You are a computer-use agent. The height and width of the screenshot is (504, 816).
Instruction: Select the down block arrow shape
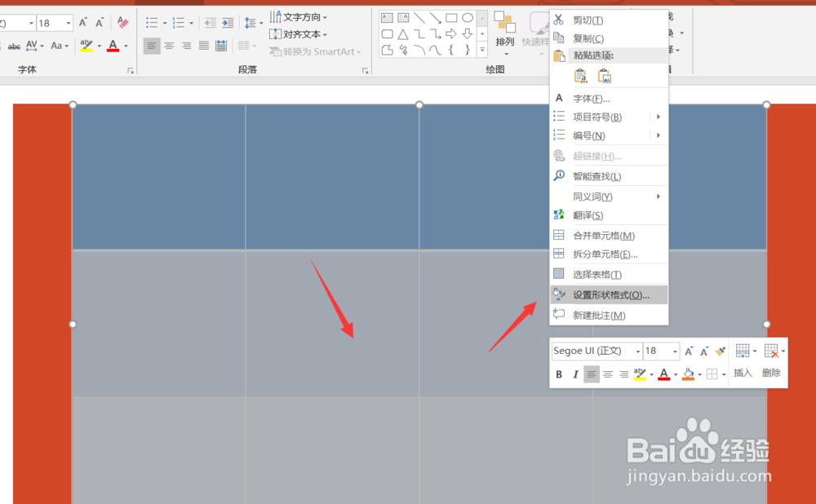click(x=468, y=34)
